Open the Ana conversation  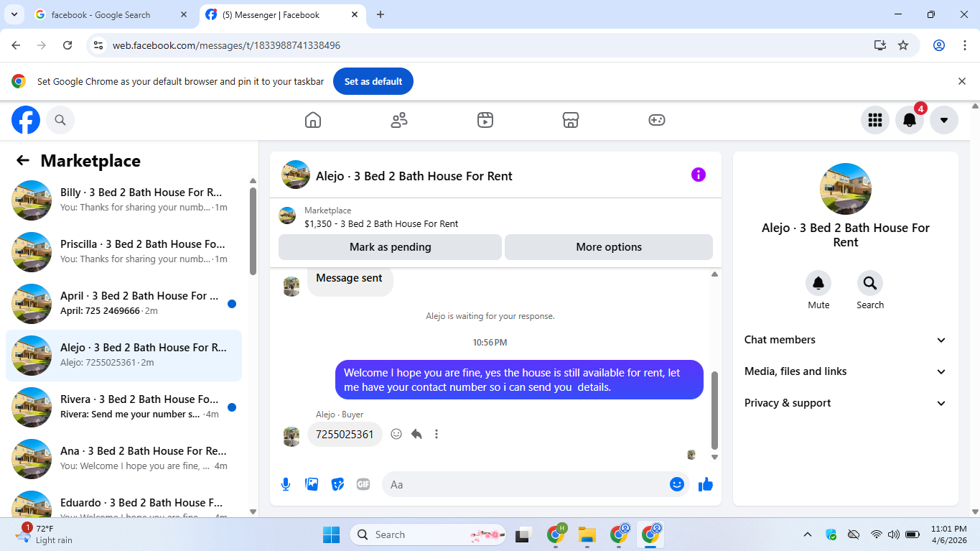pos(123,459)
